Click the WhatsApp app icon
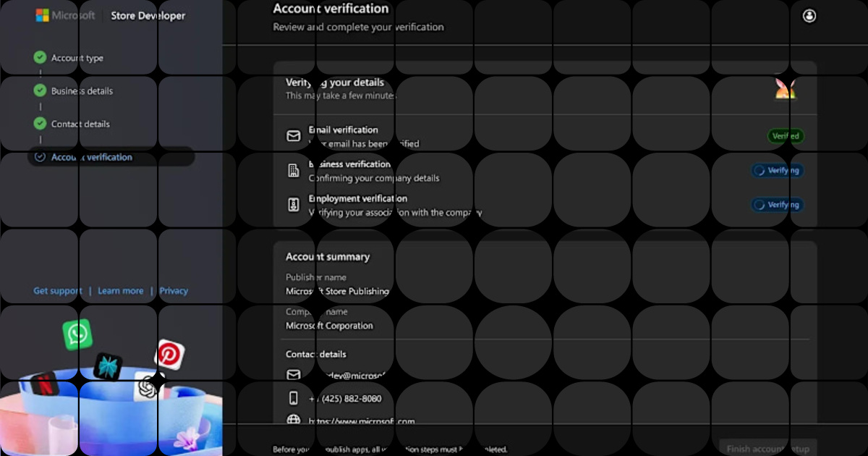The height and width of the screenshot is (456, 868). (77, 335)
